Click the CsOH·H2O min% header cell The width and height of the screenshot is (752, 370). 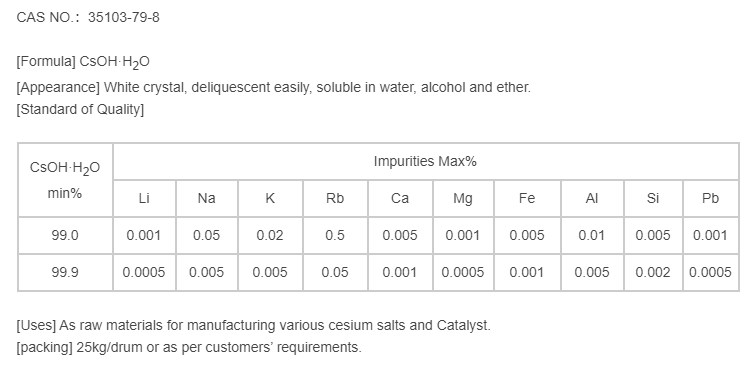click(65, 180)
